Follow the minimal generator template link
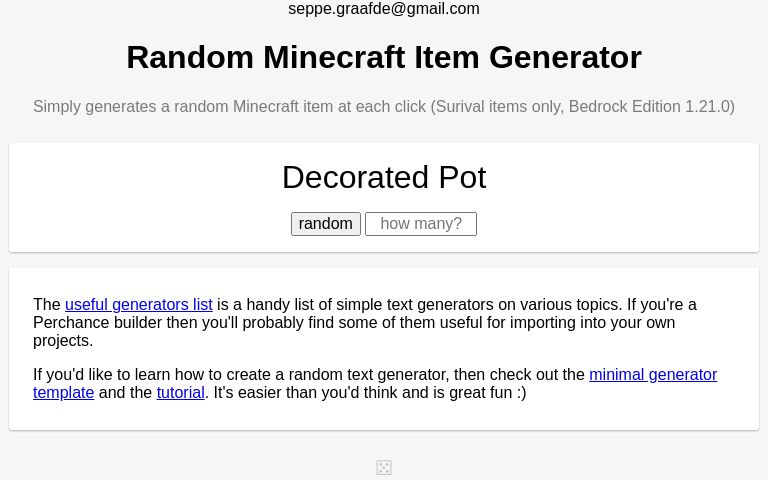 pyautogui.click(x=652, y=374)
